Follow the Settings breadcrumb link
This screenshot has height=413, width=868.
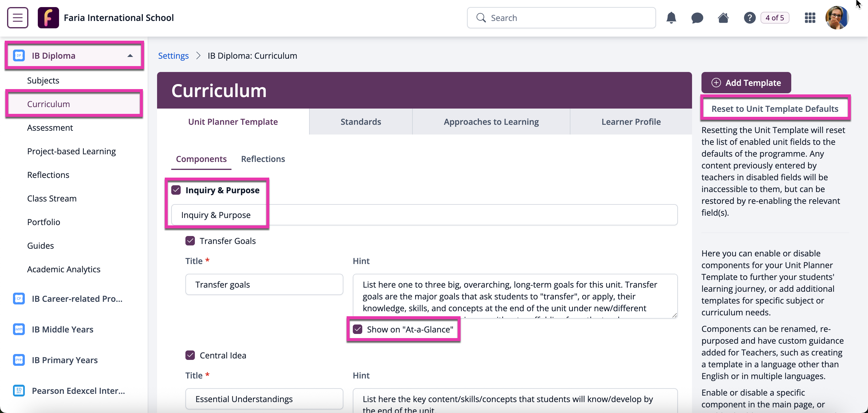(173, 55)
